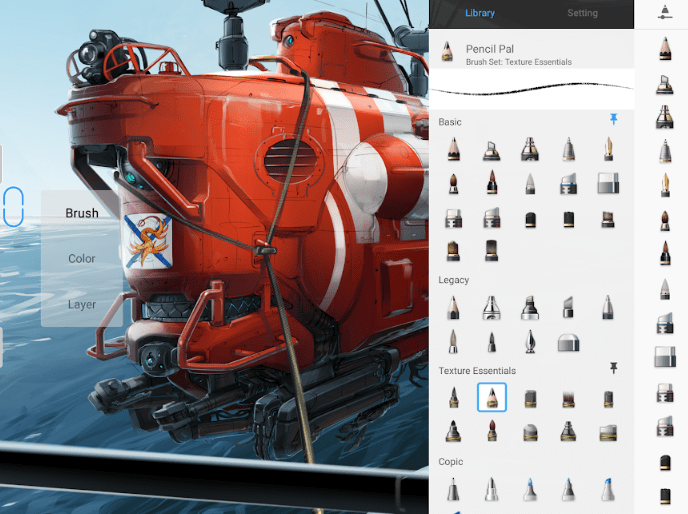Choose the thin-tip fineliner in Copic set
Viewport: 688px width, 514px height.
453,489
